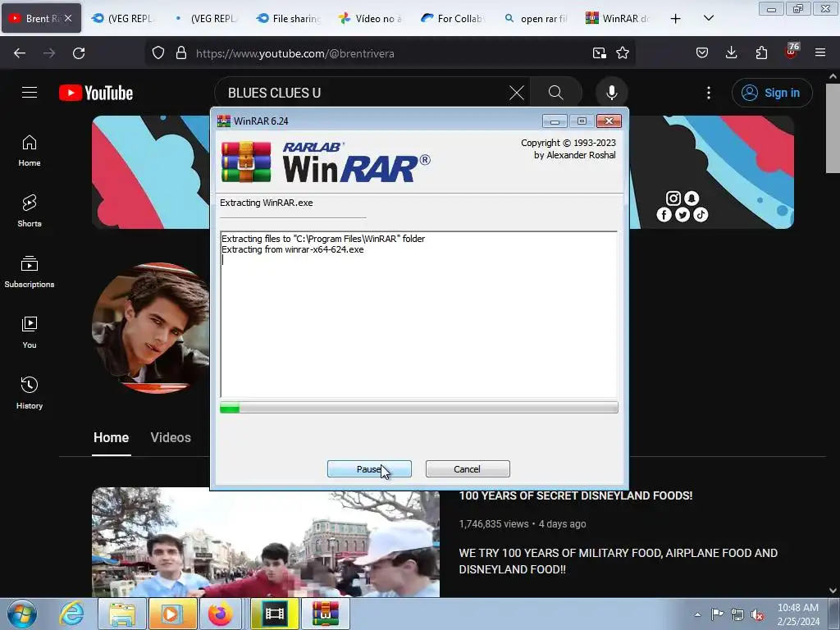The width and height of the screenshot is (840, 630).
Task: Open channel's Instagram link icon
Action: point(673,199)
